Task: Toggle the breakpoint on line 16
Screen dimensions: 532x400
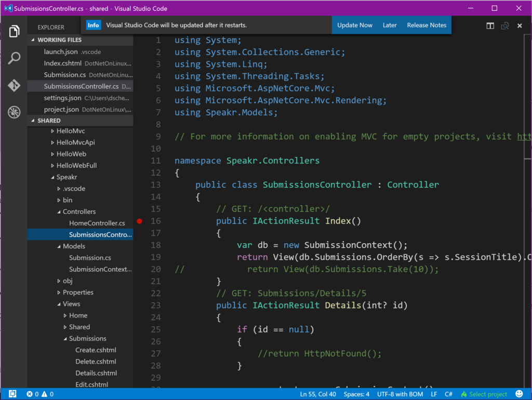Action: click(x=139, y=221)
